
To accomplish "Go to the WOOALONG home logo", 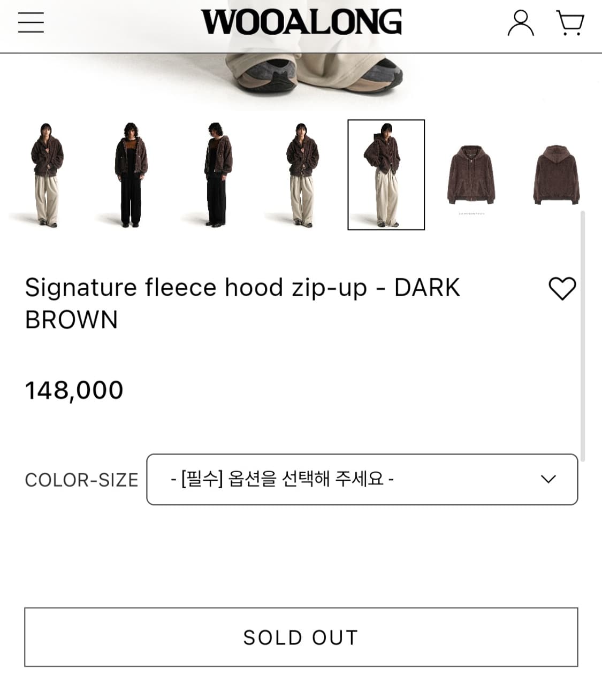I will (x=301, y=22).
